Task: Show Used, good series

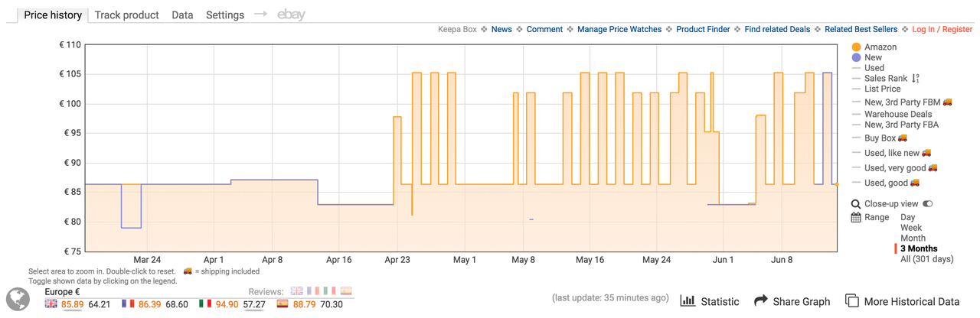Action: (x=887, y=183)
